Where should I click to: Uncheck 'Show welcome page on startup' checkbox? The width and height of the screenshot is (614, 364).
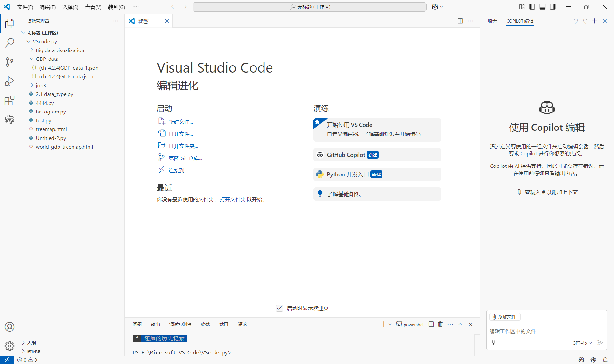279,308
